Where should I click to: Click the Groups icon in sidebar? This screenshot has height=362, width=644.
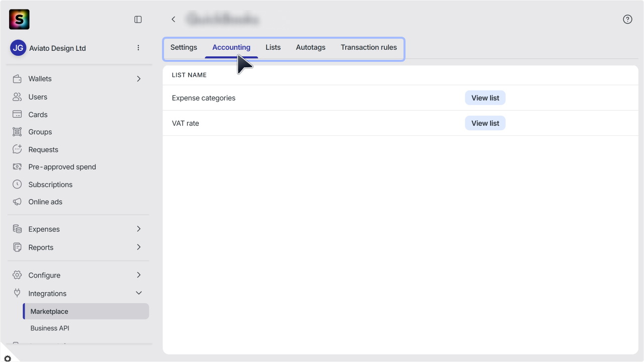pyautogui.click(x=17, y=132)
